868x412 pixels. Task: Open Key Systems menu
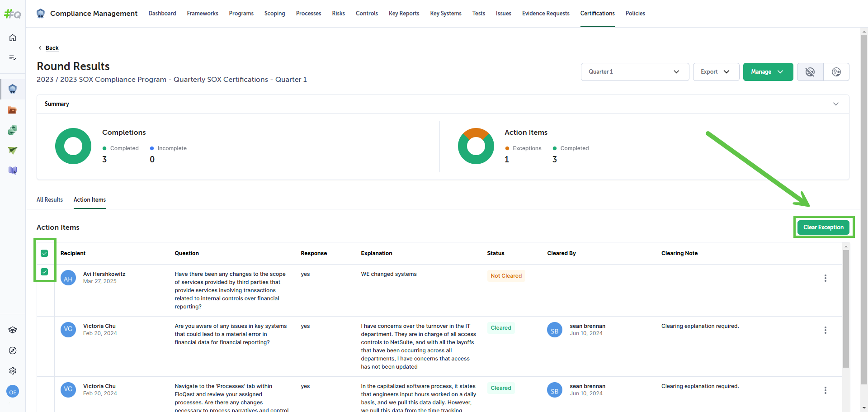tap(446, 14)
